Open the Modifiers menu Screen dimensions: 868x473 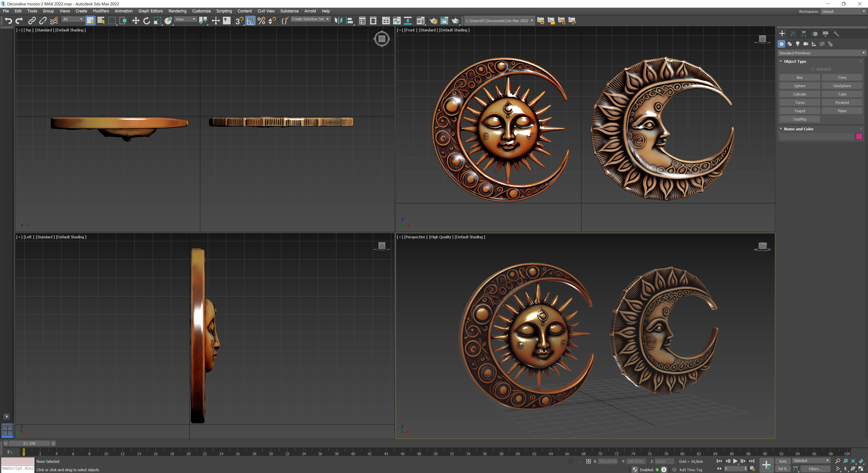point(101,11)
